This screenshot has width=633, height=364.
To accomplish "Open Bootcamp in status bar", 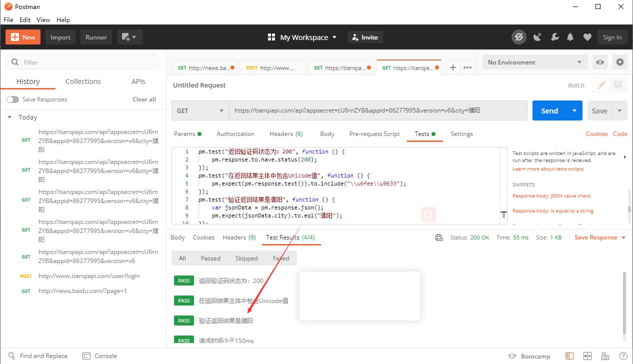I will pyautogui.click(x=529, y=356).
